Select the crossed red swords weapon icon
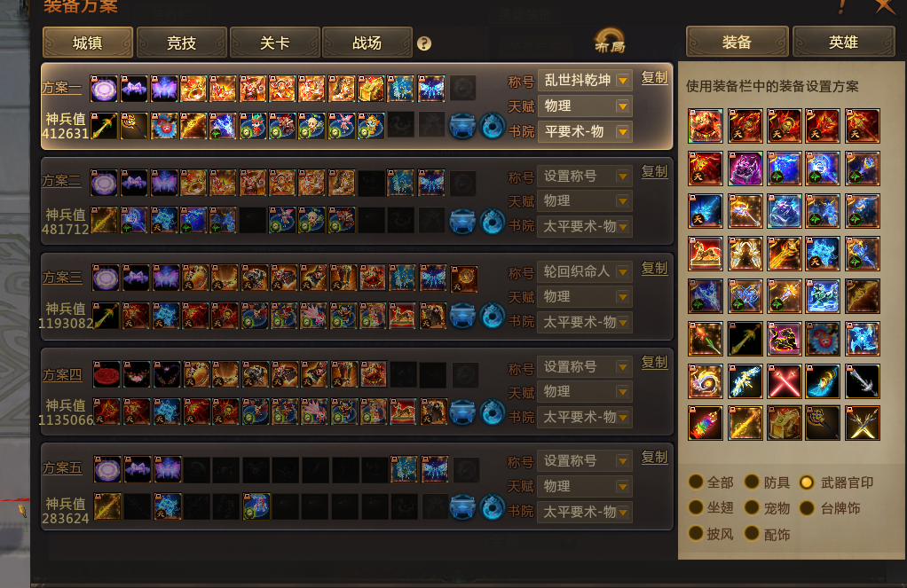 point(784,381)
